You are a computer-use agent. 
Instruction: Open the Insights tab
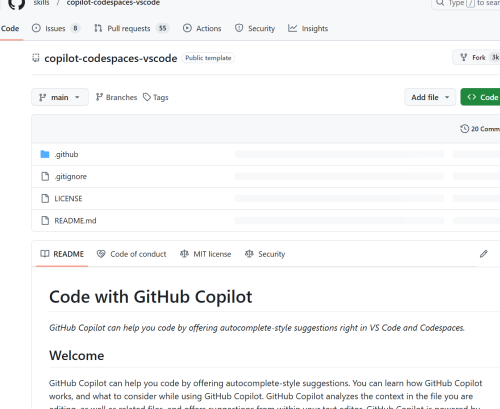(308, 29)
